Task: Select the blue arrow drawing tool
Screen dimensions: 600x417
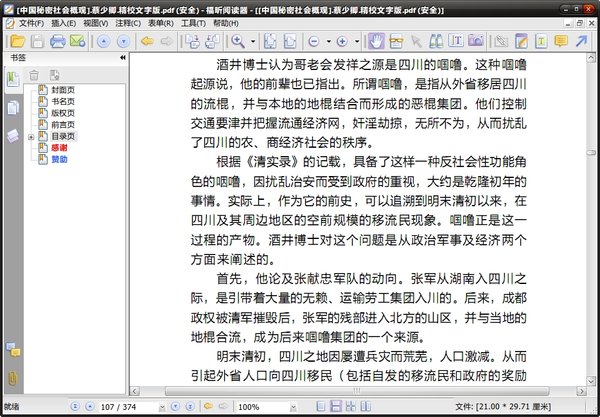Action: click(581, 41)
